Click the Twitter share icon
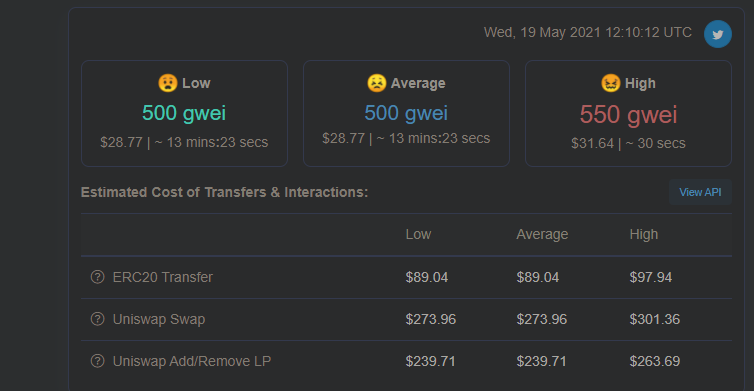Viewport: 754px width, 391px height. point(717,34)
